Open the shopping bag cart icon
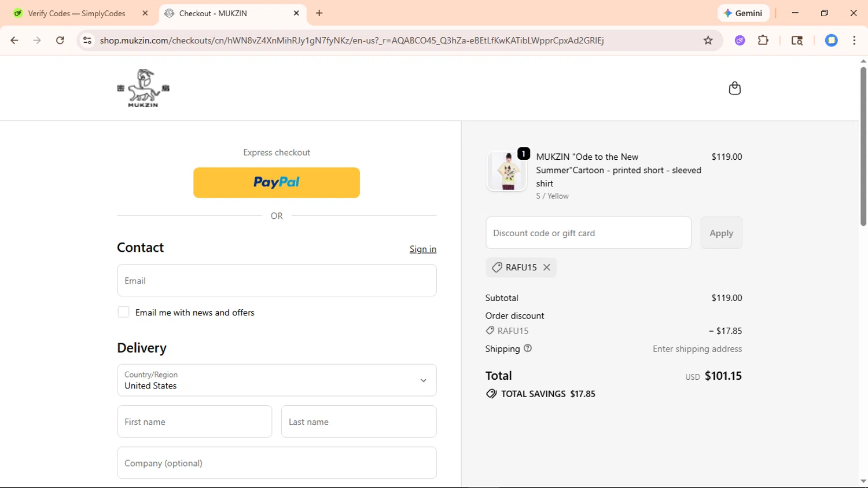868x488 pixels. point(734,88)
